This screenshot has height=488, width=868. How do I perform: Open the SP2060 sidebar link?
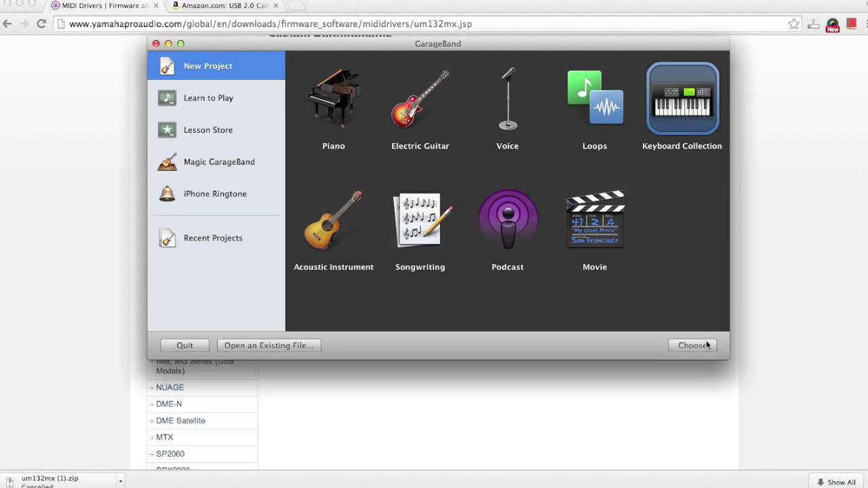point(170,453)
